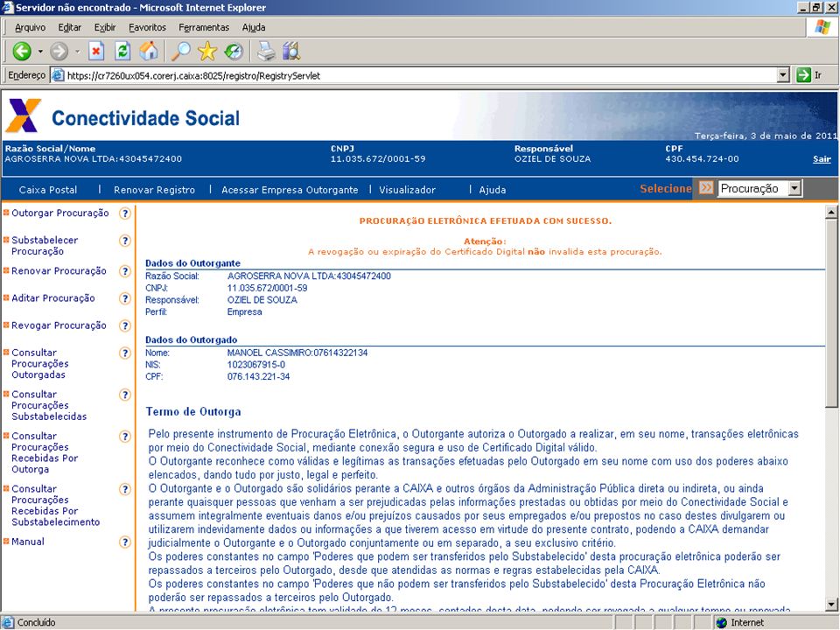
Task: Open Consultar Procurações Recebidas Por Outorga
Action: [x=45, y=452]
